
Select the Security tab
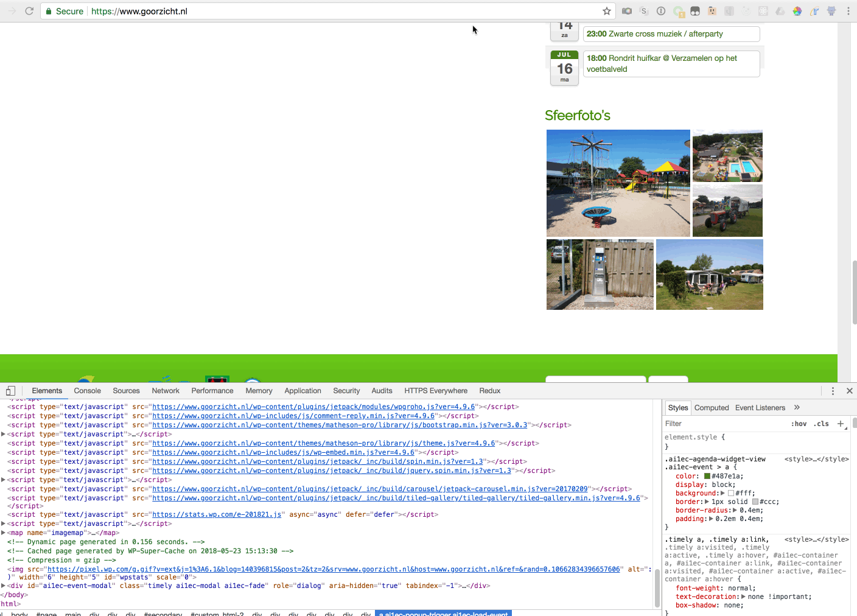[x=346, y=391]
